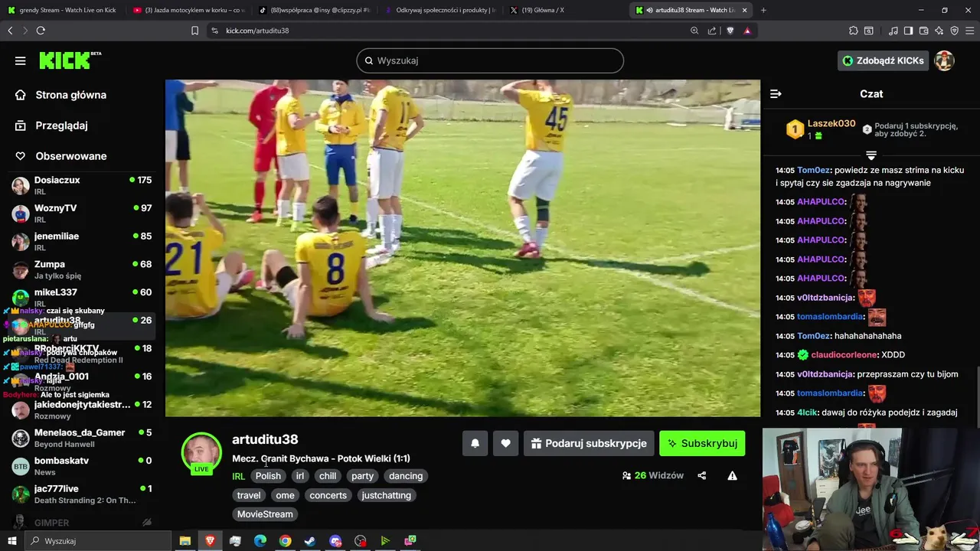Select the Polish tag
Viewport: 980px width, 551px height.
click(x=268, y=476)
